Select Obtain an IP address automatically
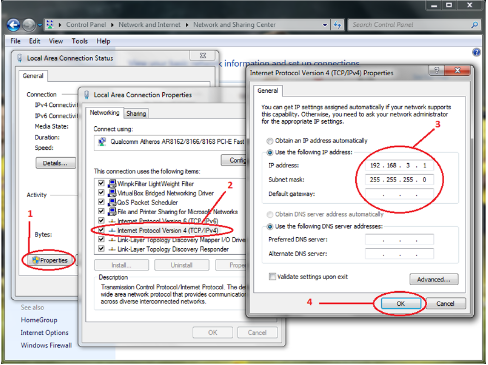The width and height of the screenshot is (488, 365). tap(270, 141)
